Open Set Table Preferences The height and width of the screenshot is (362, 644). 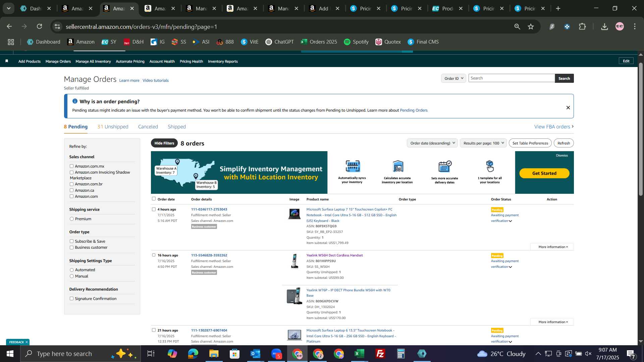tap(530, 143)
